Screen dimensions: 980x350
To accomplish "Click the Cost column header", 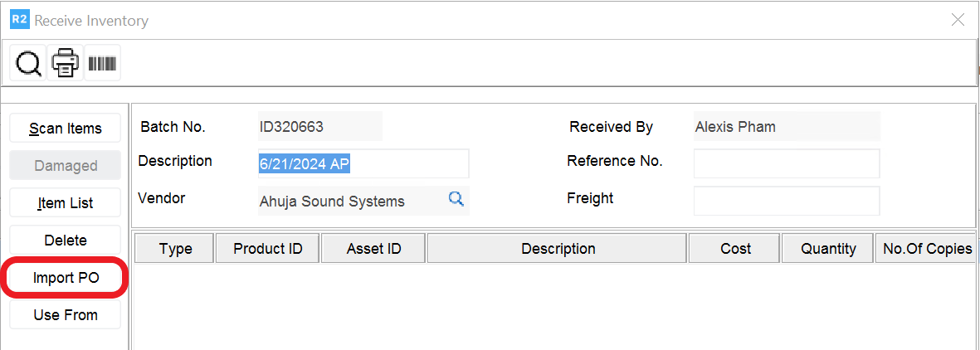I will coord(735,249).
